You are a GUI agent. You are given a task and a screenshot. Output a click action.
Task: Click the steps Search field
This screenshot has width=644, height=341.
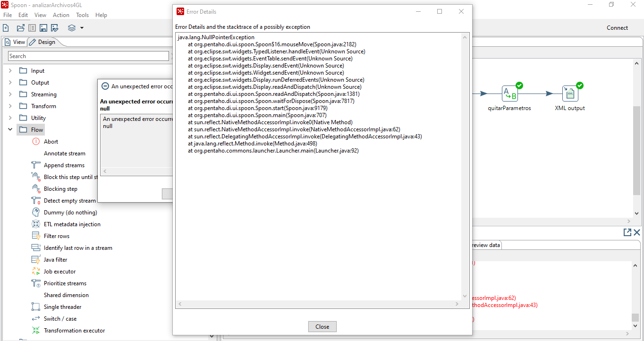tap(88, 56)
